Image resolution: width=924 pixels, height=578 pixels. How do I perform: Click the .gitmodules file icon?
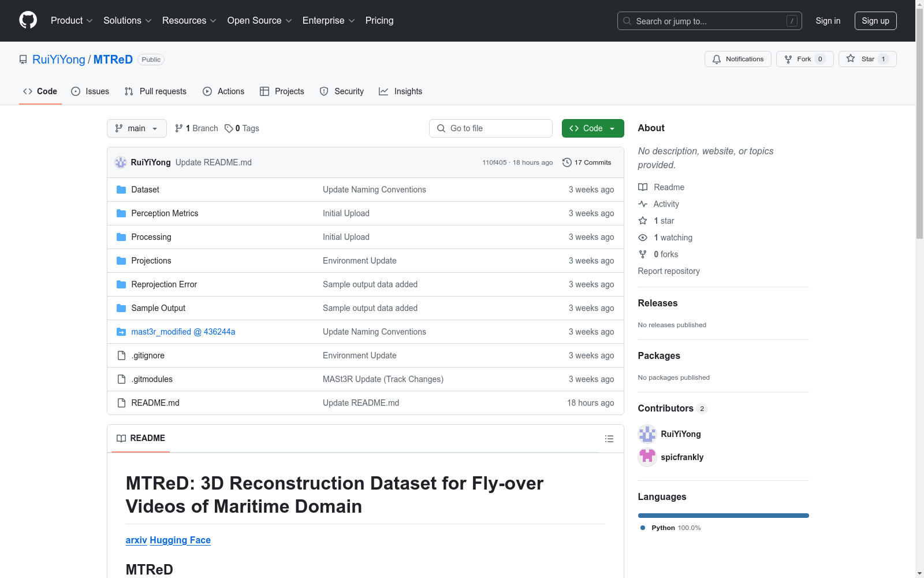121,379
